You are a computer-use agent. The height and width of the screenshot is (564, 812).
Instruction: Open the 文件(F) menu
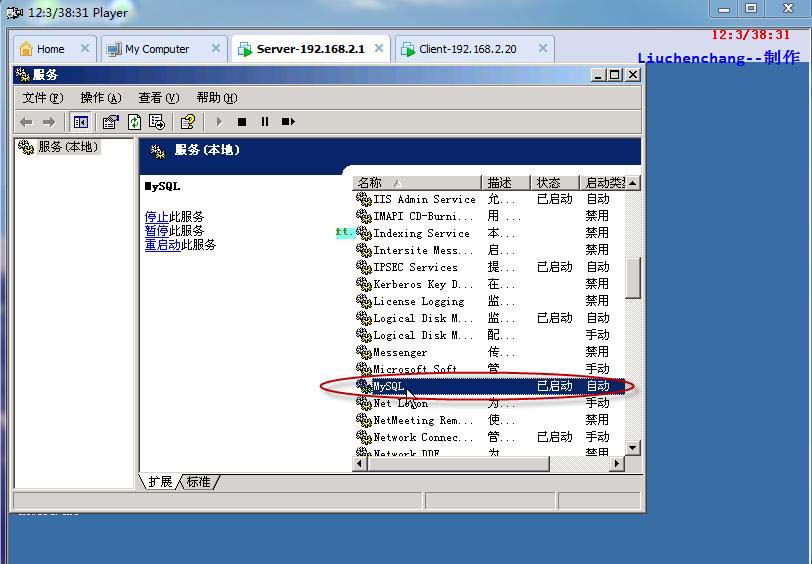(x=42, y=98)
